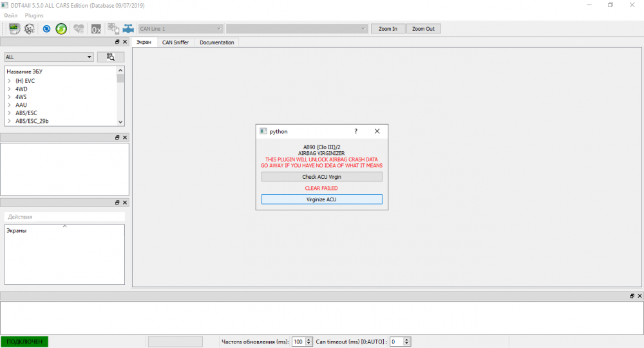Click the blue refresh arrows icon
Viewport: 644px width, 348px height.
coord(46,29)
